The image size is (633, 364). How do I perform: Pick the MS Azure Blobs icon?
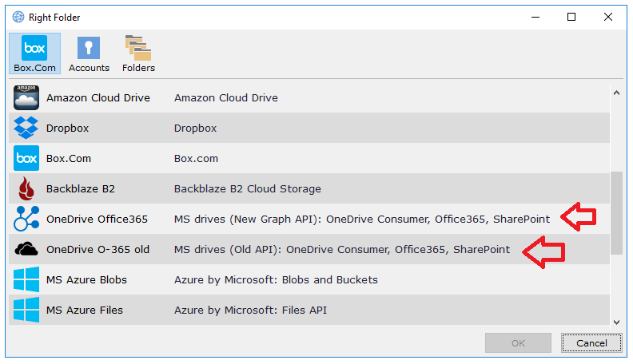click(x=26, y=280)
